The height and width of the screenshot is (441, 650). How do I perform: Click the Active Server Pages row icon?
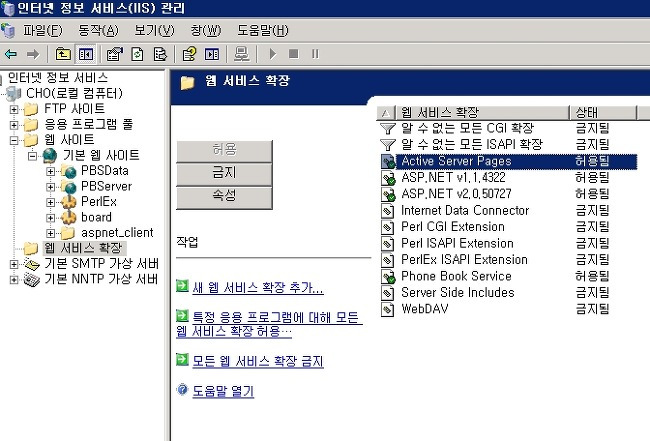tap(388, 161)
